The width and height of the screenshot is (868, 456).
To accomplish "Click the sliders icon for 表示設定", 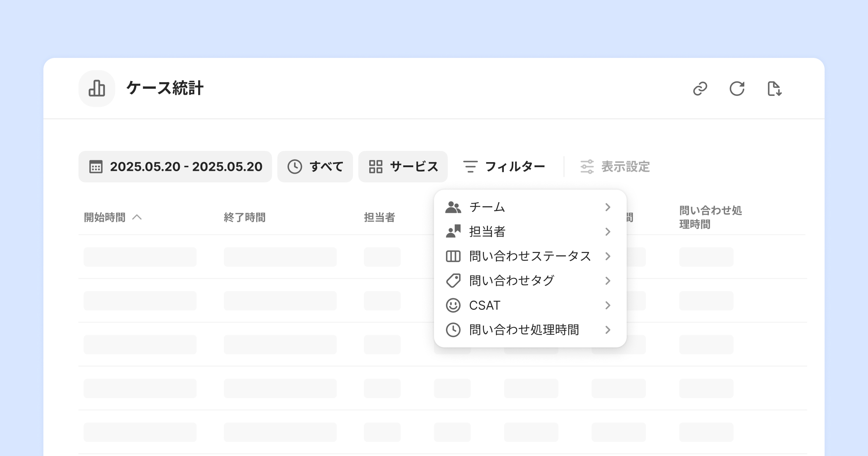I will pos(587,167).
